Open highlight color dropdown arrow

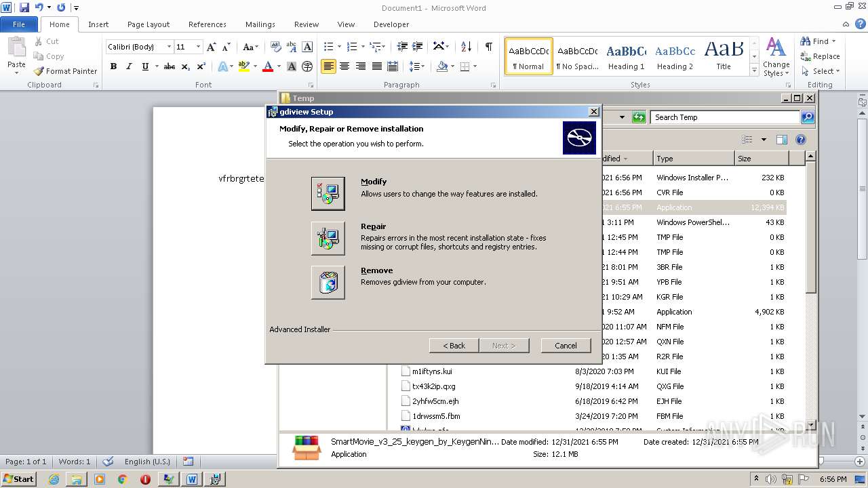pyautogui.click(x=255, y=66)
